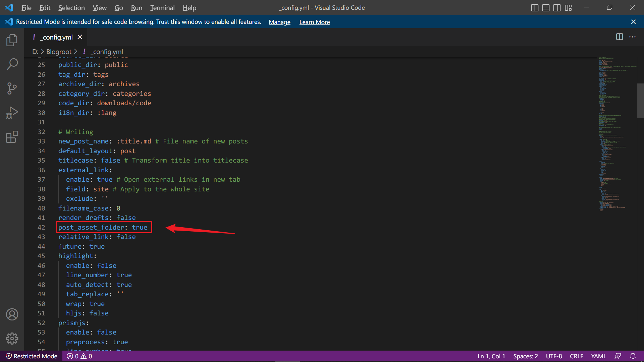Toggle the secondary side bar layout
The height and width of the screenshot is (362, 644).
tap(557, 7)
